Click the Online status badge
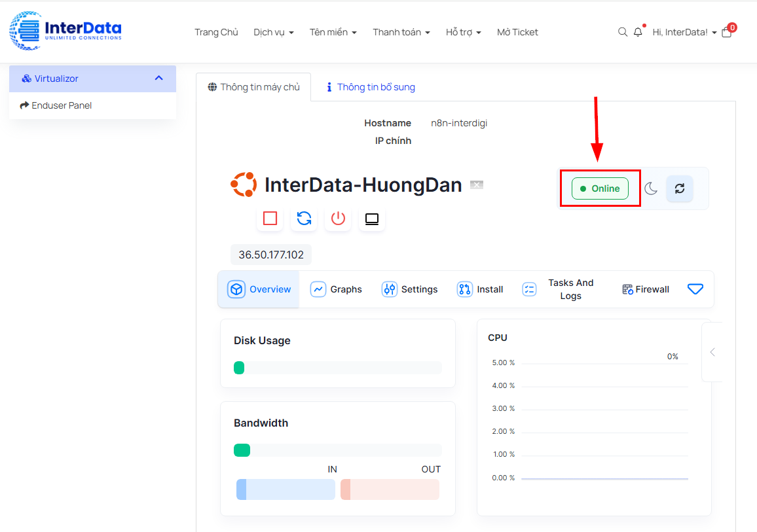This screenshot has height=532, width=757. (x=600, y=188)
